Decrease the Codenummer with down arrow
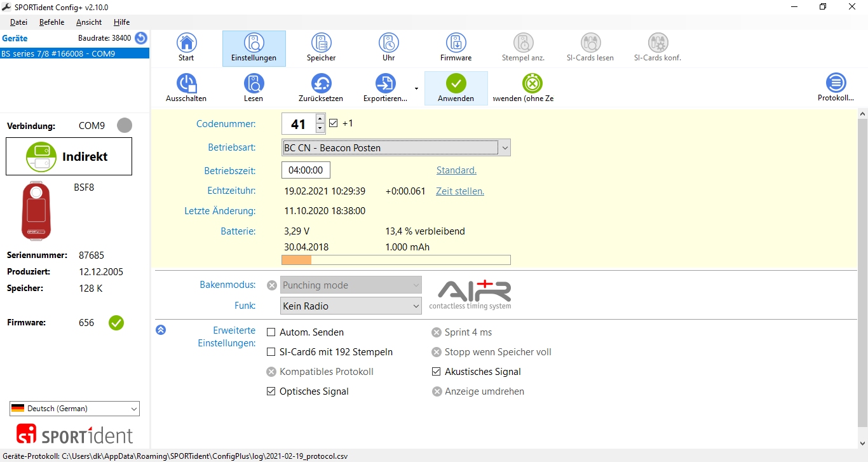Screen dimensions: 868x462 pos(320,128)
